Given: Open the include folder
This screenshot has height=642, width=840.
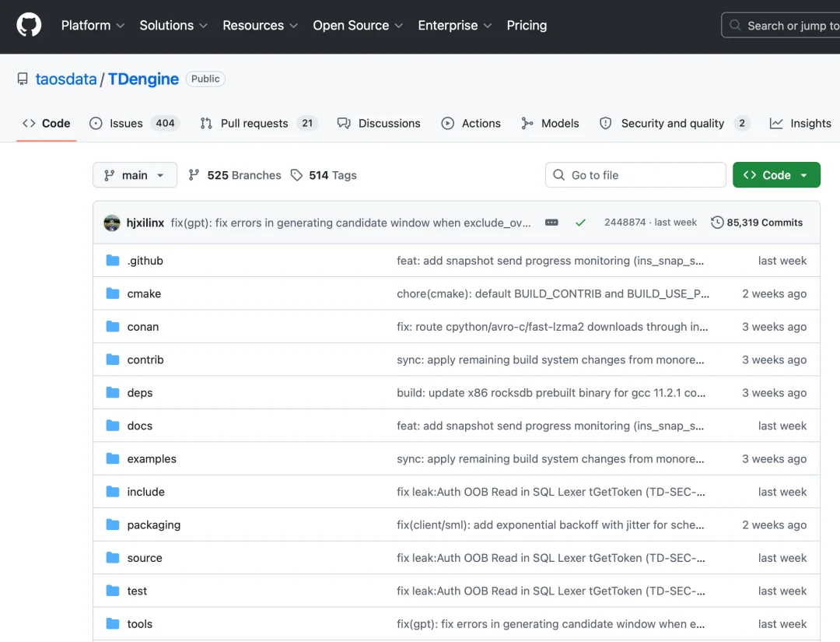Looking at the screenshot, I should tap(145, 492).
